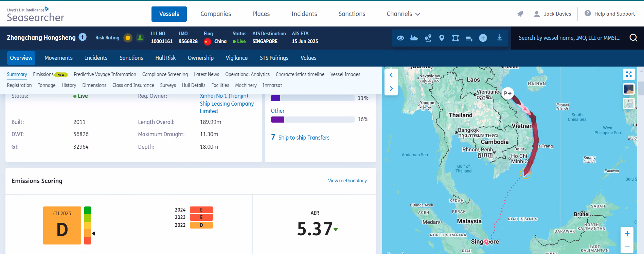Click the Seasearcher logo
This screenshot has width=644, height=254.
[35, 15]
